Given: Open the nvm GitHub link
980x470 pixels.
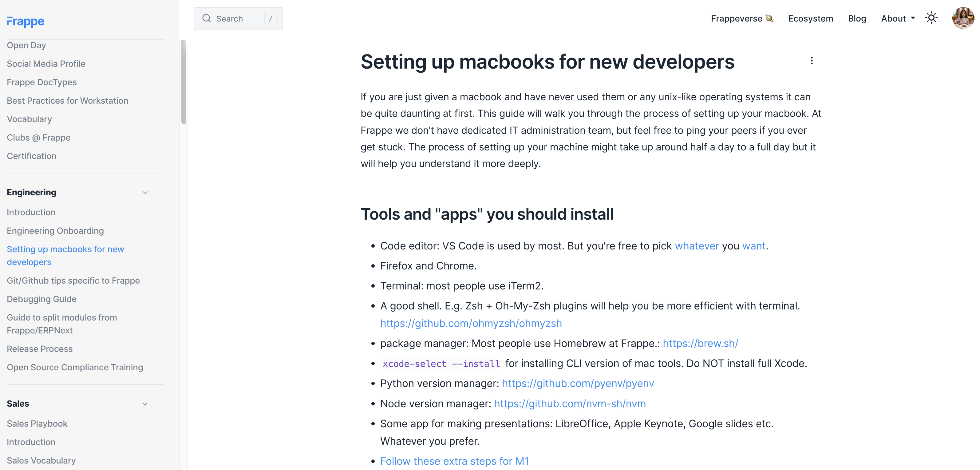Looking at the screenshot, I should click(x=570, y=403).
